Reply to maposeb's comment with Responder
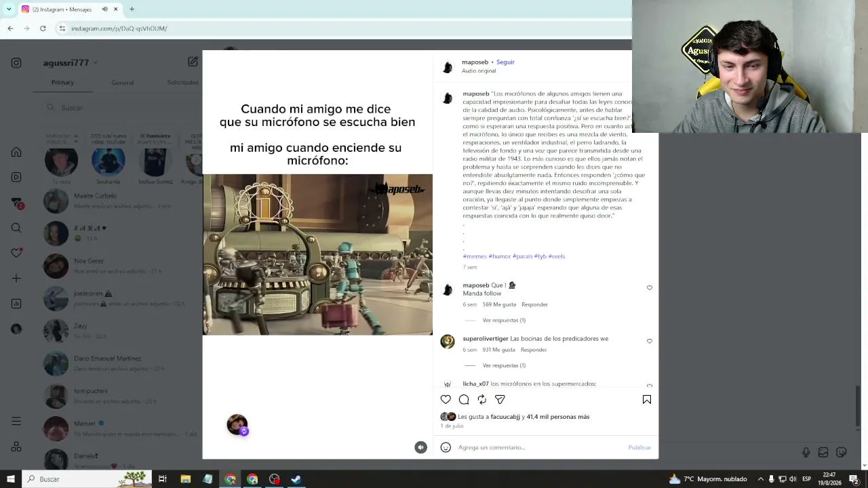The image size is (868, 488). [534, 305]
